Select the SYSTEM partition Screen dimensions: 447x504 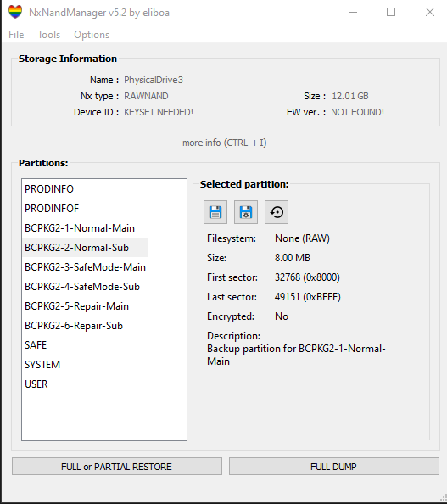42,365
